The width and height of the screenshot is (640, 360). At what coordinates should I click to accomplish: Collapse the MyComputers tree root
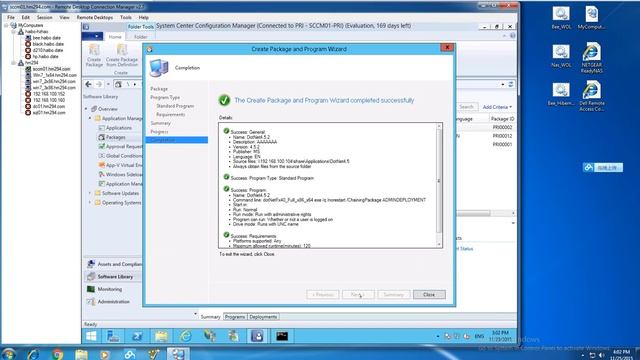coord(6,25)
